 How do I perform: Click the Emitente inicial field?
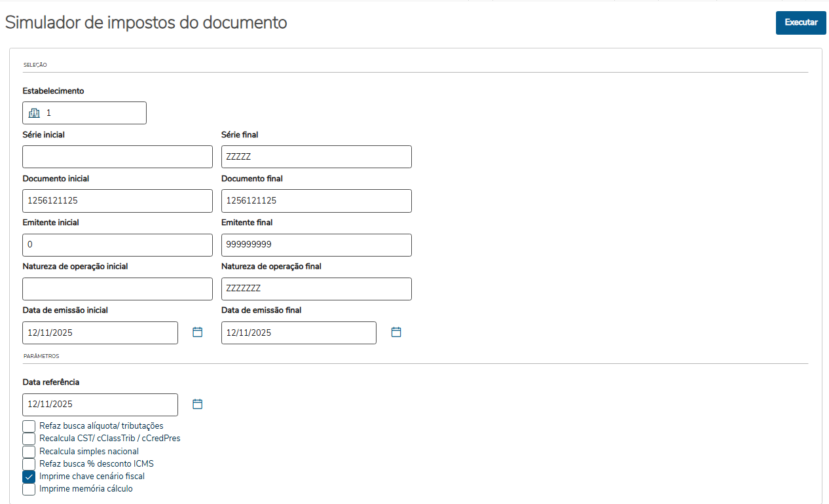click(117, 245)
